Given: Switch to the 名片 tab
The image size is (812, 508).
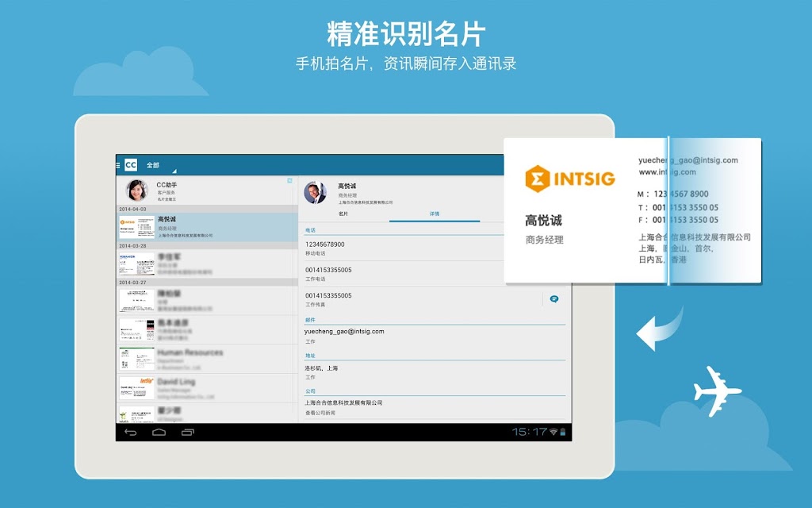Looking at the screenshot, I should (343, 214).
